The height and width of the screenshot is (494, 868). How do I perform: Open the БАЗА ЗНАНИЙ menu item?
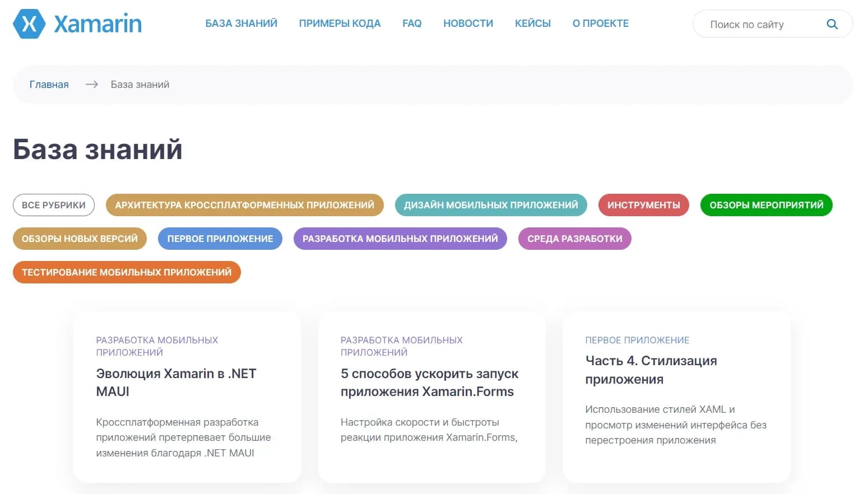pyautogui.click(x=241, y=24)
